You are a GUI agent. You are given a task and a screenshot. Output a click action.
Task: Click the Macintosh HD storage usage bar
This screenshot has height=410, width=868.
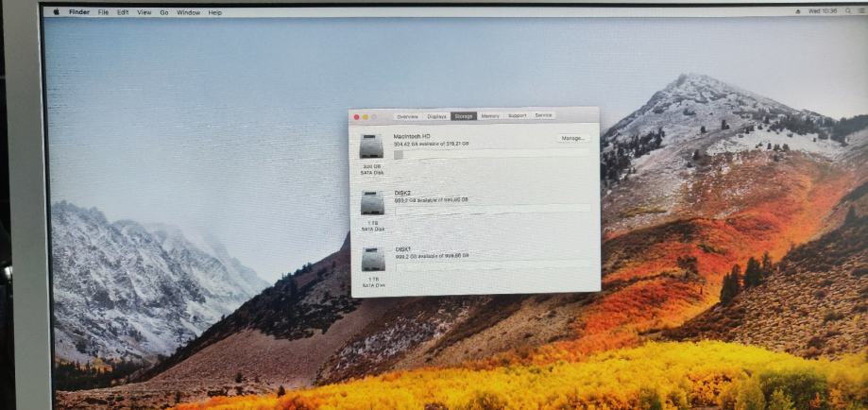(491, 154)
